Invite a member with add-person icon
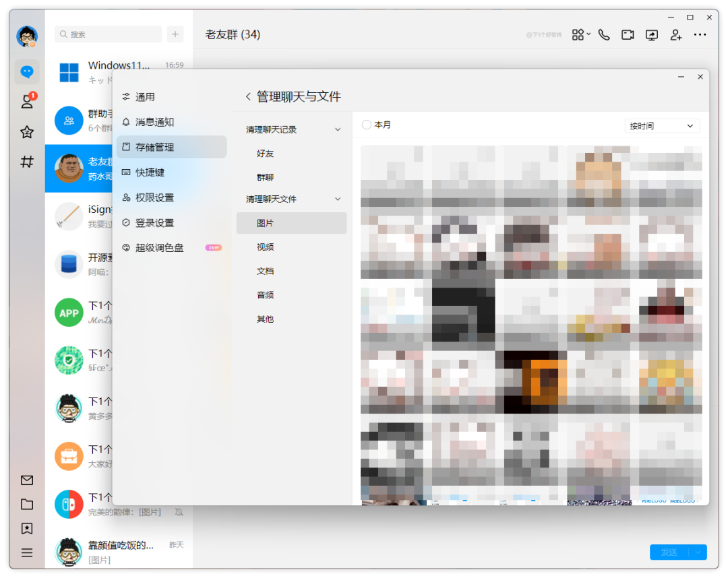 [676, 35]
